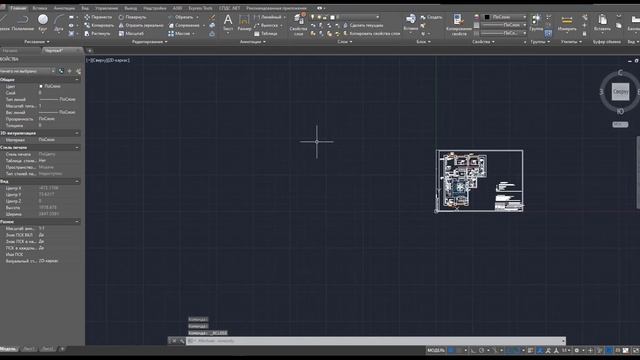Open the Аннотации ribbon tab
Screen dimensions: 640x360
coord(64,8)
